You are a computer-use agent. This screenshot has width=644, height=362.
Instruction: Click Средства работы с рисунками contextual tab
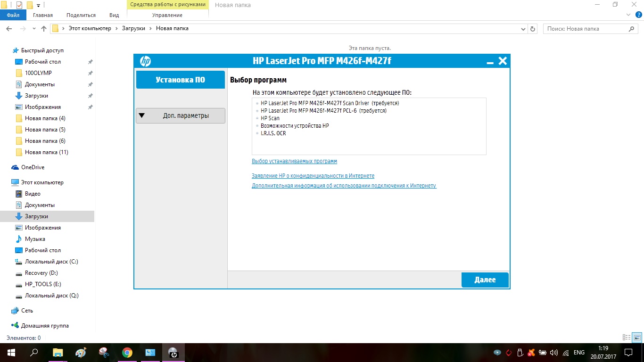168,5
